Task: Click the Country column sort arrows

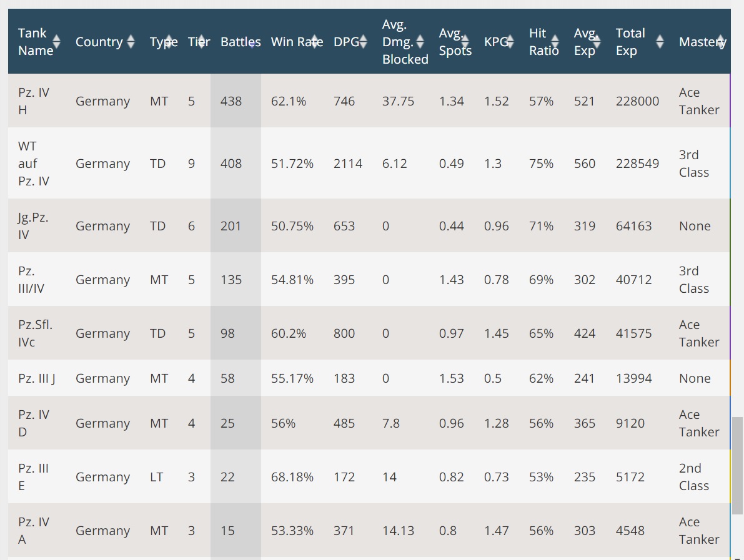Action: pyautogui.click(x=131, y=42)
